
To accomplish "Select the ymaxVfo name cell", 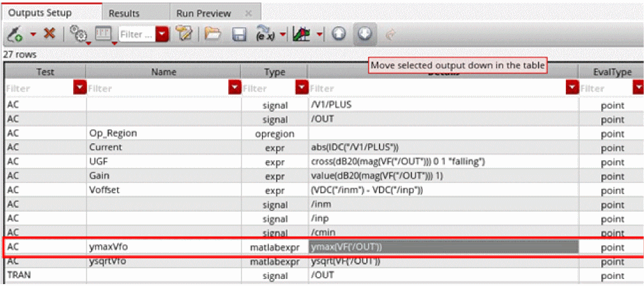I will point(163,247).
